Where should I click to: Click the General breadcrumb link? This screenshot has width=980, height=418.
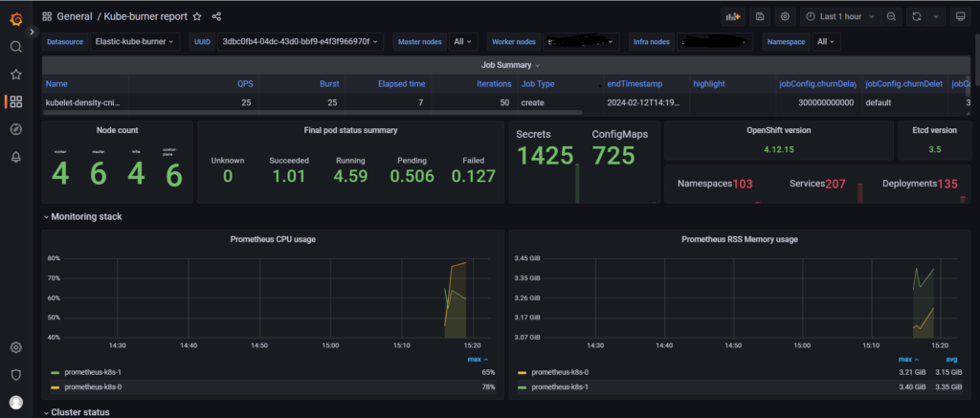(x=75, y=17)
